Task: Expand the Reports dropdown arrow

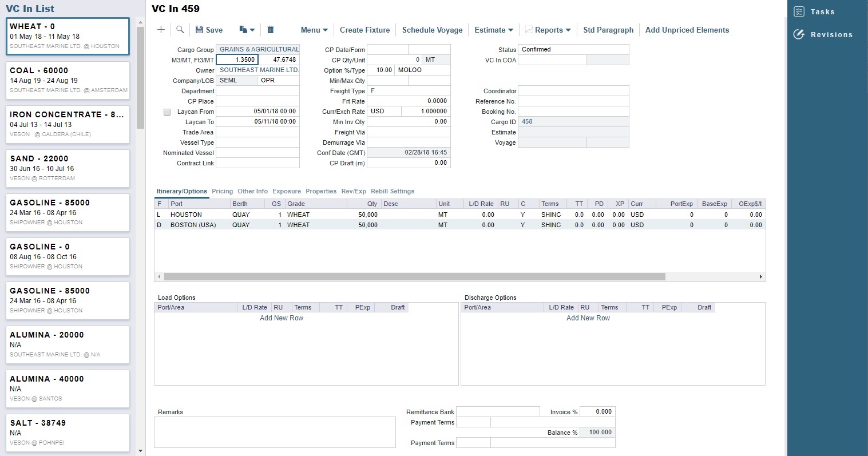Action: [x=568, y=30]
